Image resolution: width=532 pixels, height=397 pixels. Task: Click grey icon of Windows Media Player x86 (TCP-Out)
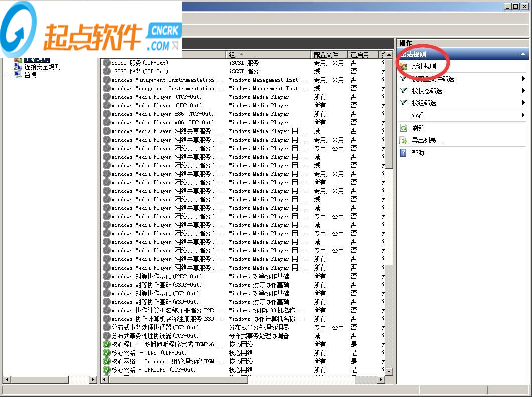(x=106, y=114)
